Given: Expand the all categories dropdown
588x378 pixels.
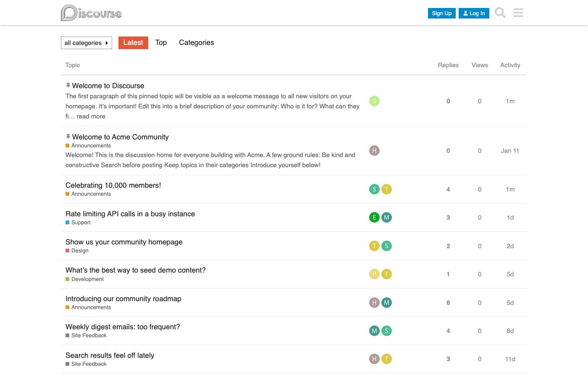Looking at the screenshot, I should pos(87,43).
